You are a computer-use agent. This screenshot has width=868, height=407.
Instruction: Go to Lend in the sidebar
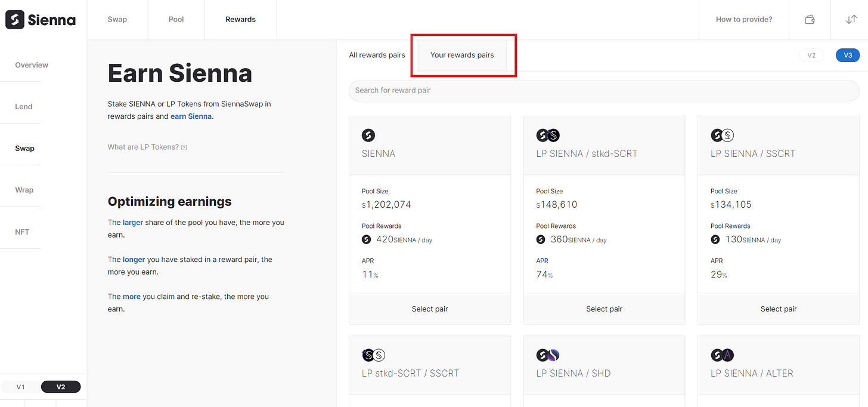point(24,107)
